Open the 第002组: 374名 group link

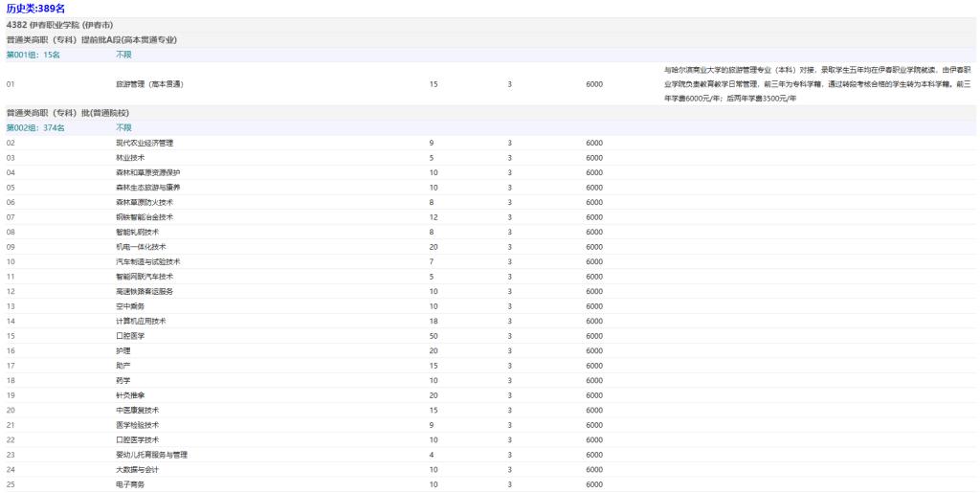pos(35,127)
